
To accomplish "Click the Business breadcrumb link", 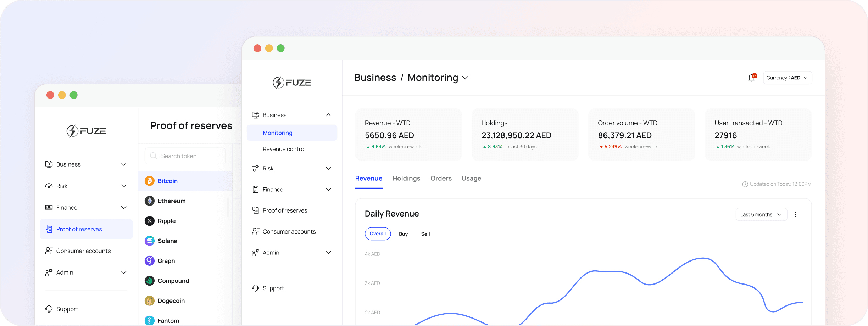I will 375,78.
